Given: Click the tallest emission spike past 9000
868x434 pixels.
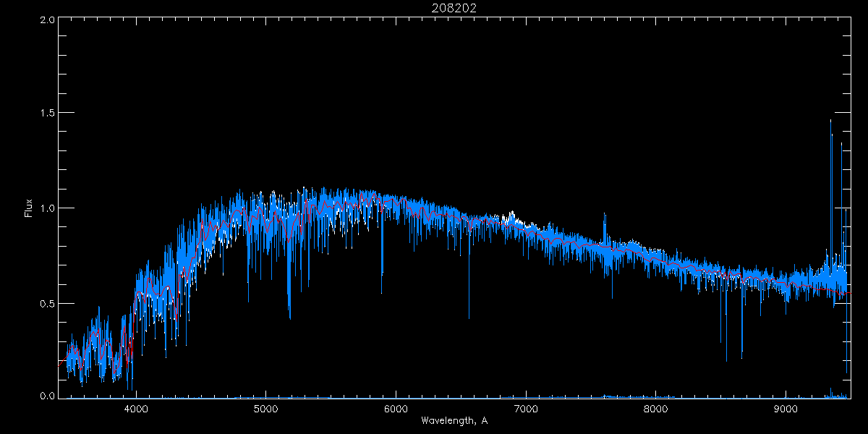Looking at the screenshot, I should pyautogui.click(x=830, y=123).
